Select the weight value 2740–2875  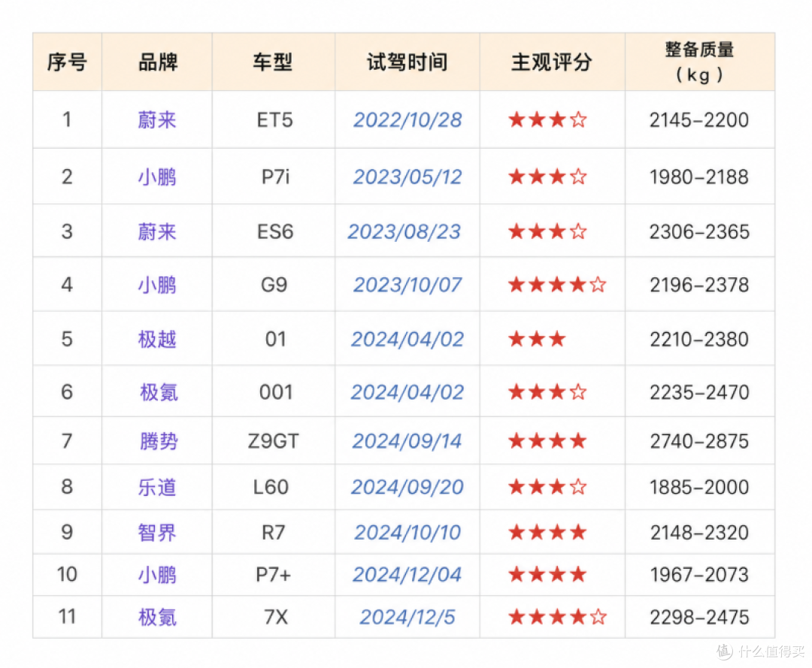pyautogui.click(x=699, y=441)
